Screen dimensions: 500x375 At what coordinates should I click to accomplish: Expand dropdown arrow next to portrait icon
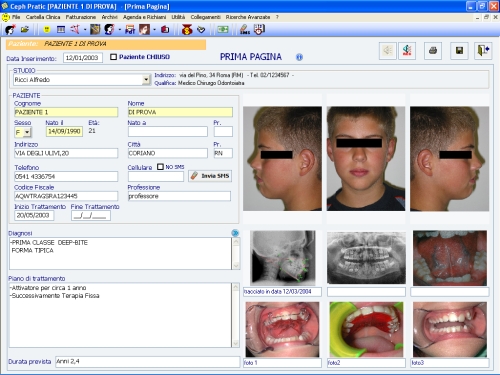(x=154, y=30)
